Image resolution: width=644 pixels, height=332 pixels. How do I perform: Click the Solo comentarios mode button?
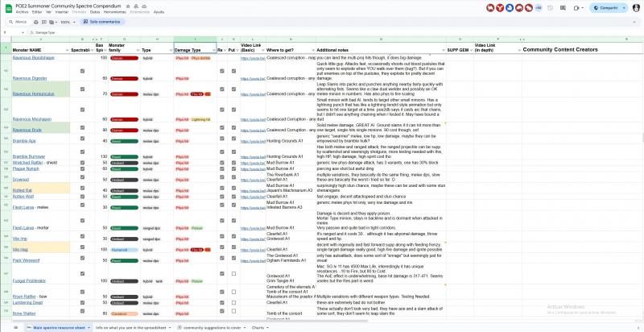click(x=102, y=22)
